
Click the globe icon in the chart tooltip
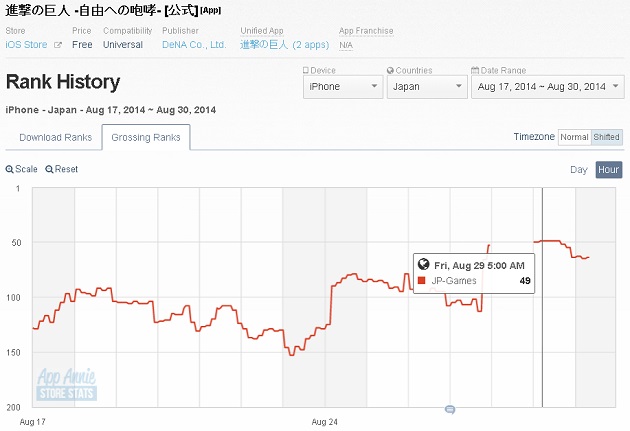423,264
